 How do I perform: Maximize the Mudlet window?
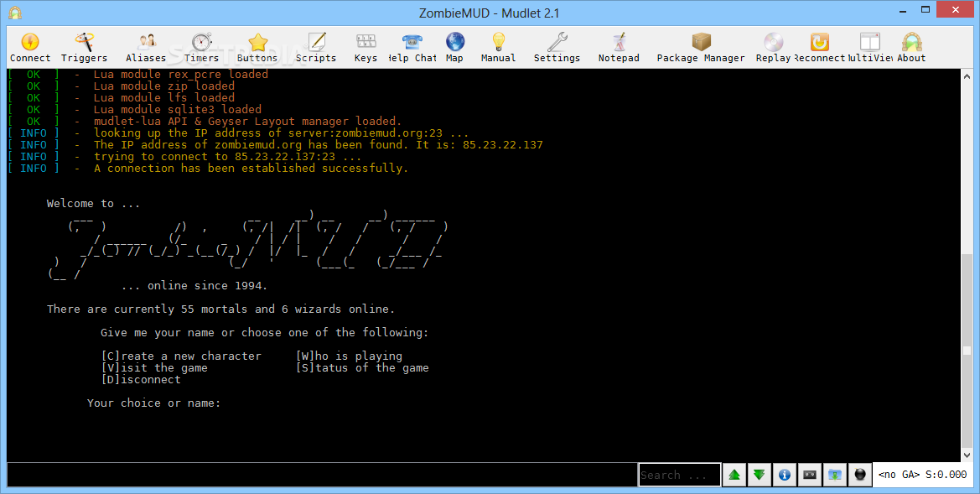(926, 10)
